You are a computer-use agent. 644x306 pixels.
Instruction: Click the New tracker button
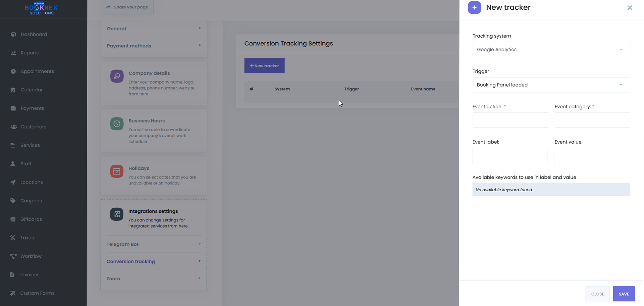point(264,65)
